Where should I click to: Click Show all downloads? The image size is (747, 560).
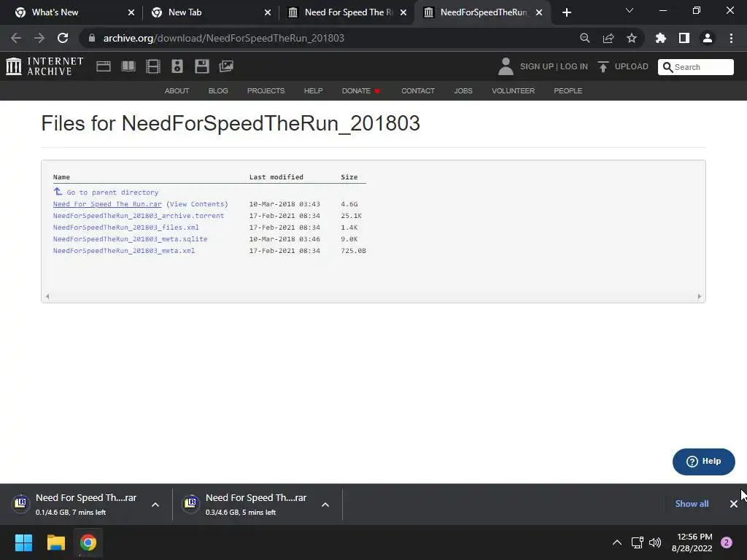[692, 504]
